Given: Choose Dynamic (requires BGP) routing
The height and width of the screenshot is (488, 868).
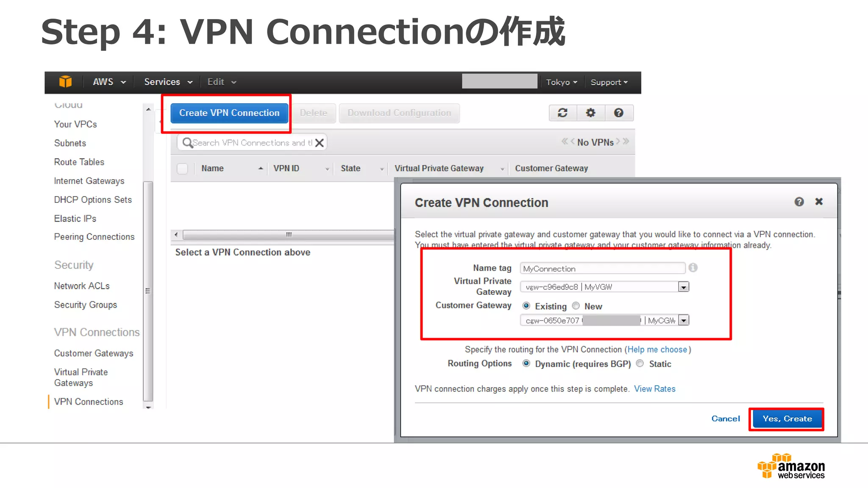Looking at the screenshot, I should tap(526, 363).
